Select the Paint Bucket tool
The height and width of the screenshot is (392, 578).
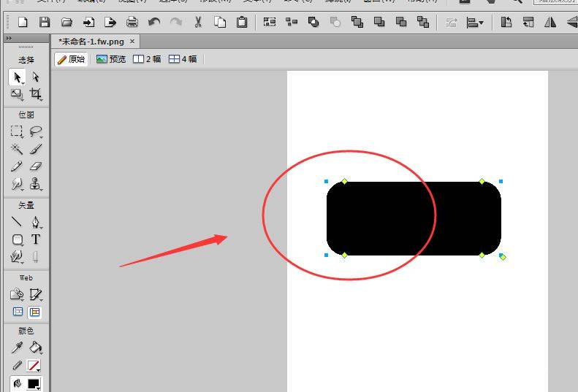coord(35,347)
